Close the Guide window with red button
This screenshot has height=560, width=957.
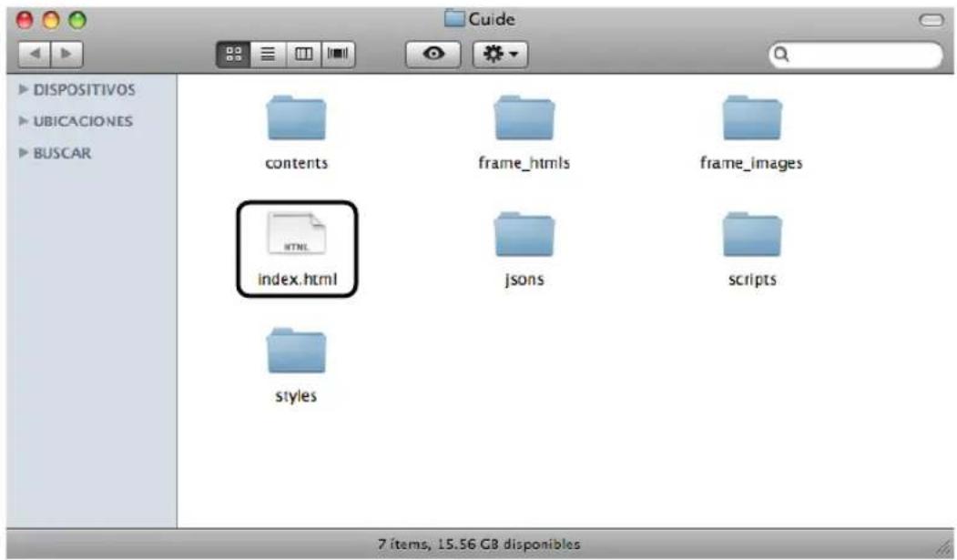click(25, 20)
